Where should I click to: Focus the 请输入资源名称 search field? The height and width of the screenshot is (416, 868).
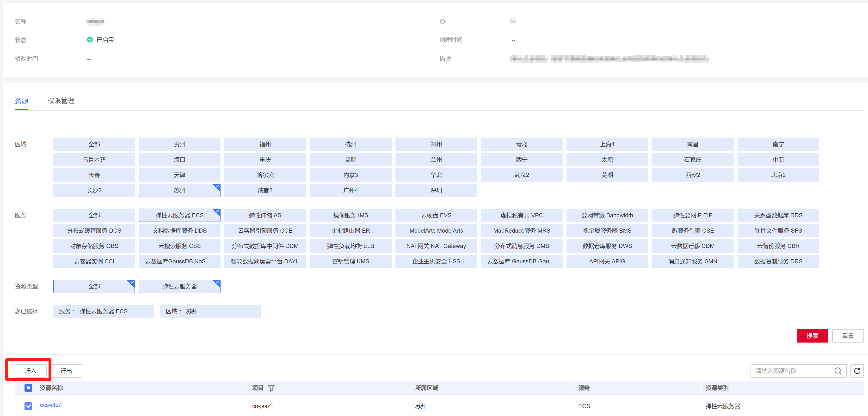click(792, 371)
